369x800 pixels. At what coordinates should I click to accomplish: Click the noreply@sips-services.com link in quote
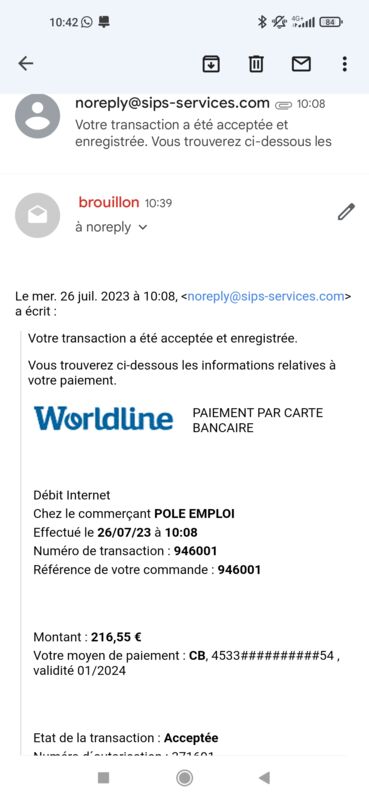[x=265, y=296]
